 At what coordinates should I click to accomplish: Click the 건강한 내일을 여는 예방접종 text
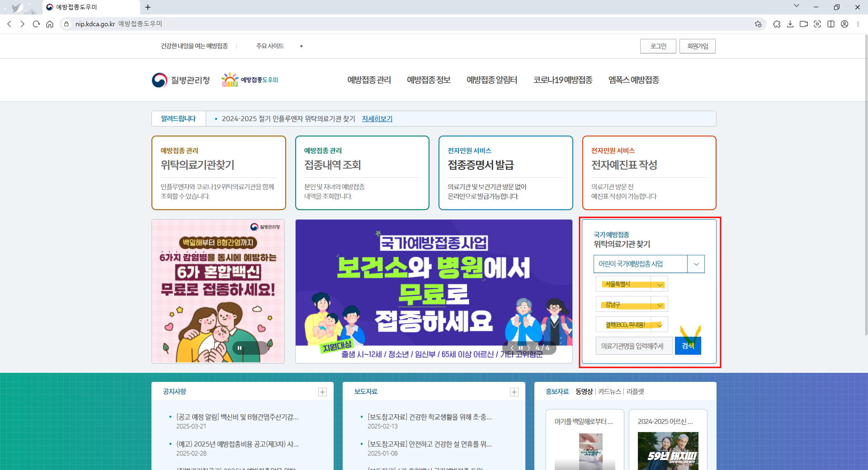point(194,46)
